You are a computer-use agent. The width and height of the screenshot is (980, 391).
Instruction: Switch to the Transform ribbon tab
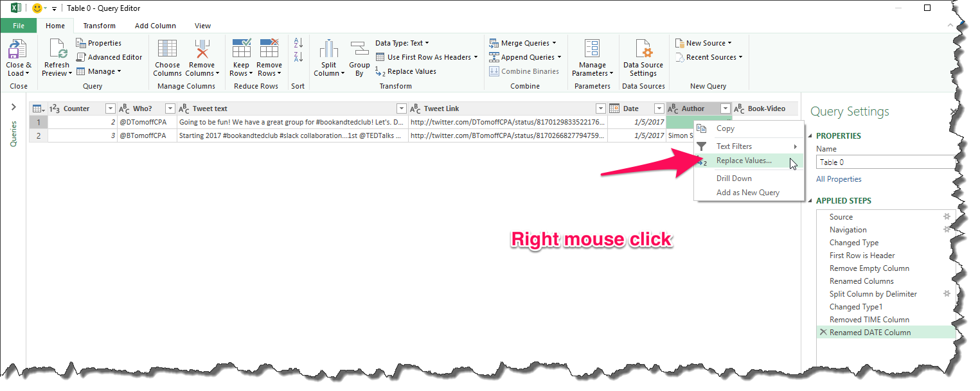pos(99,26)
